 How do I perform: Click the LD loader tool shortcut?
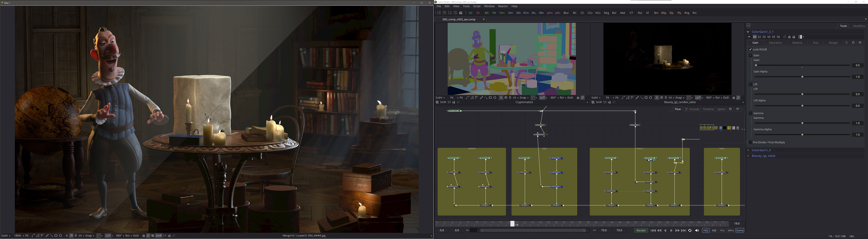pyautogui.click(x=470, y=13)
